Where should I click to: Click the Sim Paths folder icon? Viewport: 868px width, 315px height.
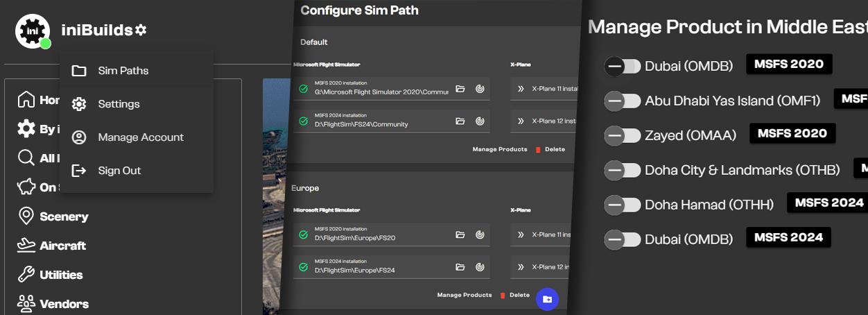(79, 71)
